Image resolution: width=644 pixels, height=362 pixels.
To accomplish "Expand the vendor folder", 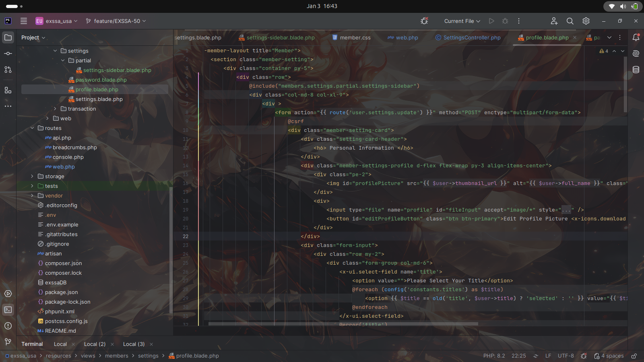I will tap(32, 195).
